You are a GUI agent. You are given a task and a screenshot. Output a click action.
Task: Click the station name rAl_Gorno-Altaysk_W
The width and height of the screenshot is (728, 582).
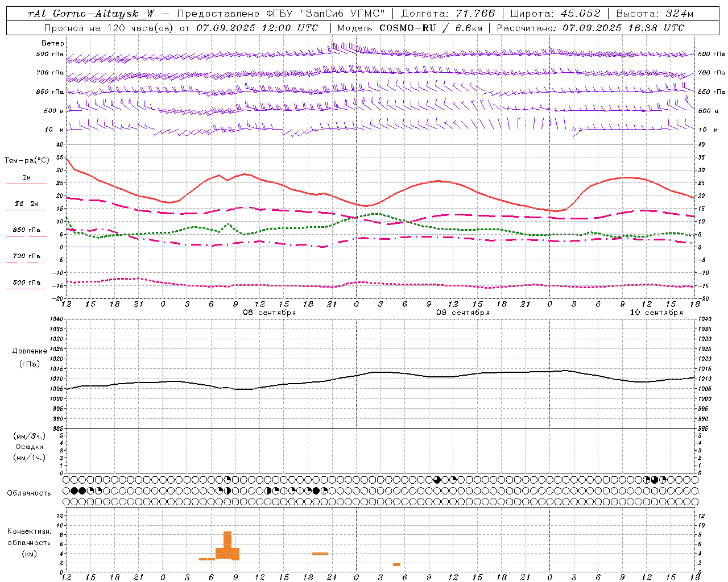[92, 14]
